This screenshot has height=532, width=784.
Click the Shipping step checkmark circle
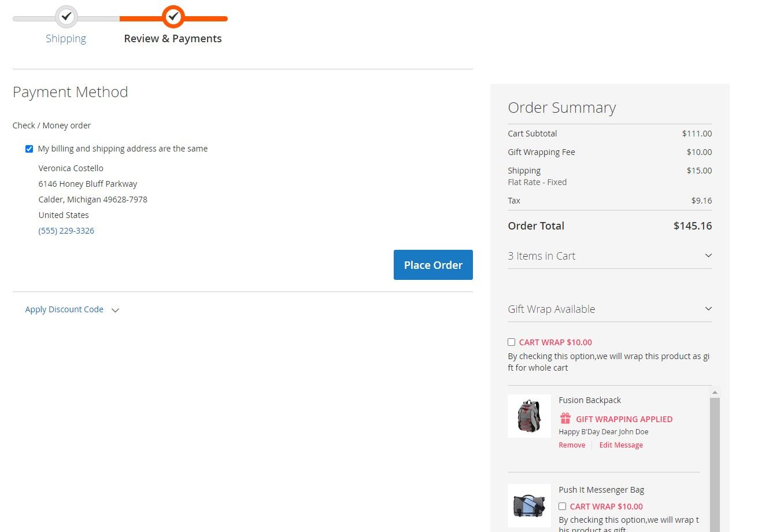[x=66, y=17]
